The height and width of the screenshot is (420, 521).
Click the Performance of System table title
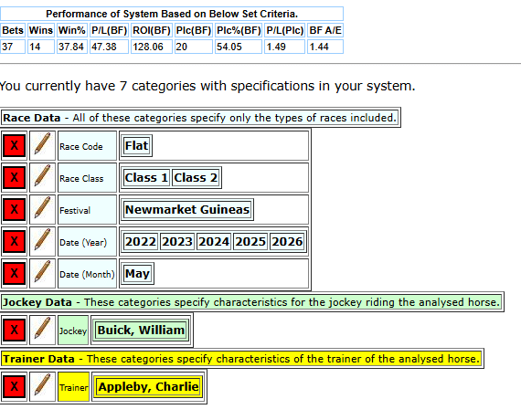tap(172, 14)
